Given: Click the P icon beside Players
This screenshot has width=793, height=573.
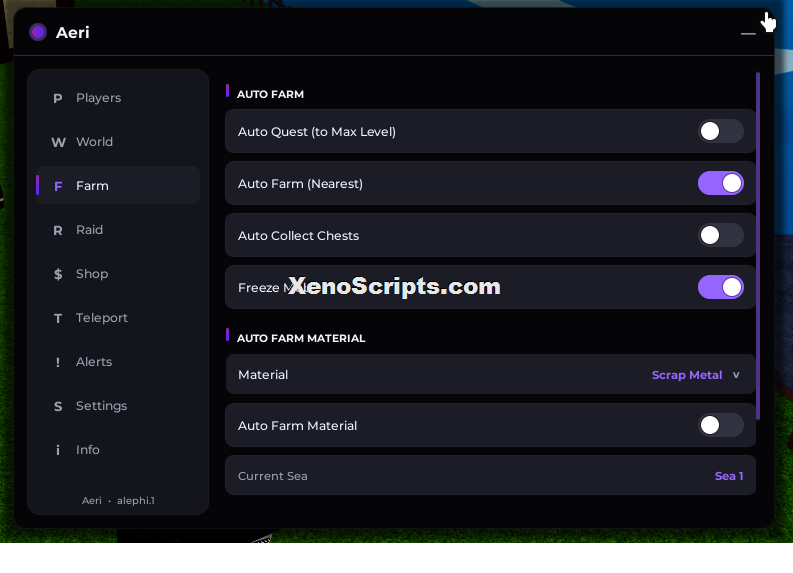Looking at the screenshot, I should coord(58,98).
